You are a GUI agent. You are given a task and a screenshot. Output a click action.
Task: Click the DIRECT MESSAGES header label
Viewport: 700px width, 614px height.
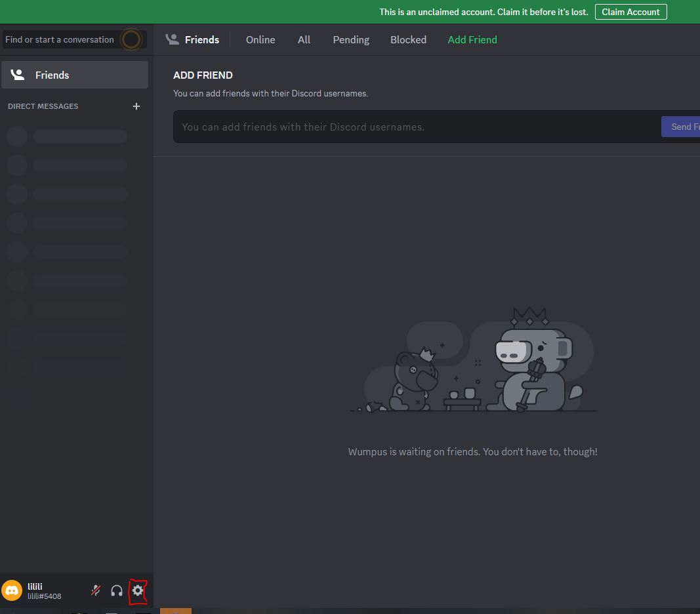(x=43, y=106)
